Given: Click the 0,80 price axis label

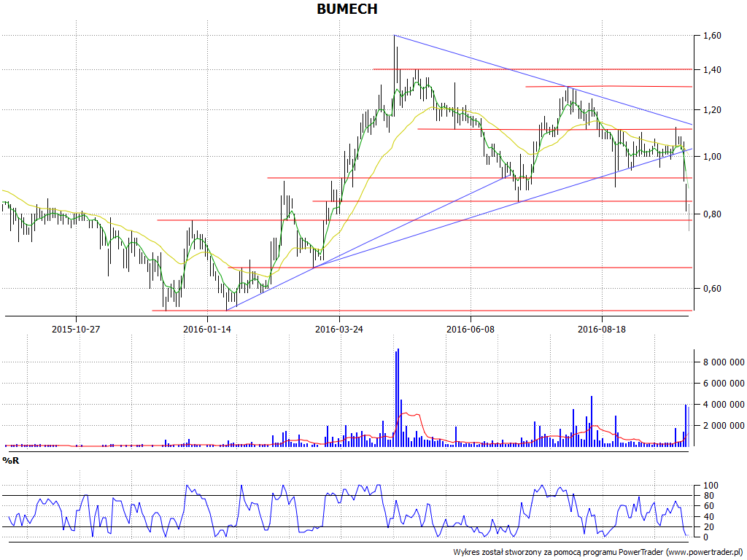Looking at the screenshot, I should pos(712,214).
